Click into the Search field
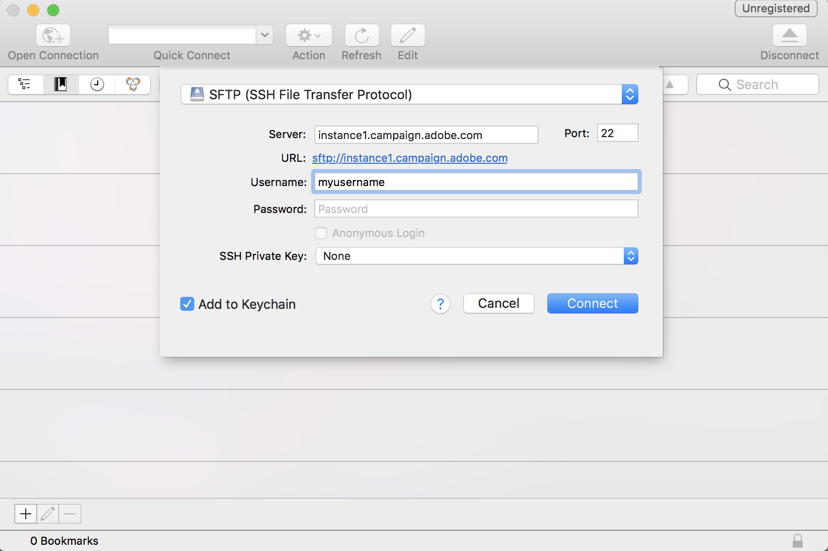The width and height of the screenshot is (828, 551). tap(758, 85)
